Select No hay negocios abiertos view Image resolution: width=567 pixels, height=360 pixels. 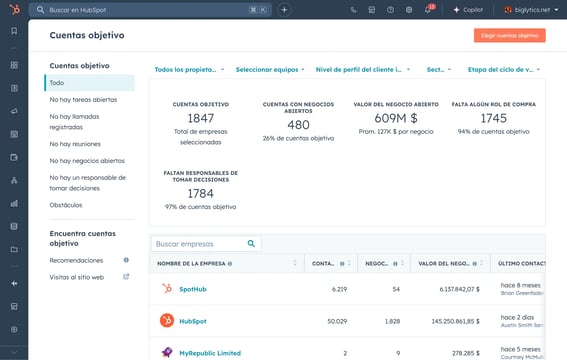coord(87,160)
